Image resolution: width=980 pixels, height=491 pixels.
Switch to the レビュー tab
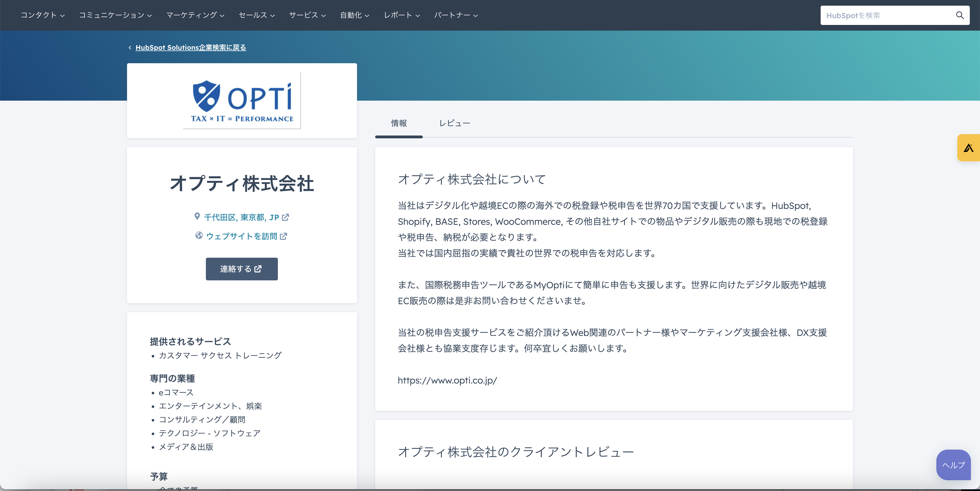pyautogui.click(x=455, y=123)
